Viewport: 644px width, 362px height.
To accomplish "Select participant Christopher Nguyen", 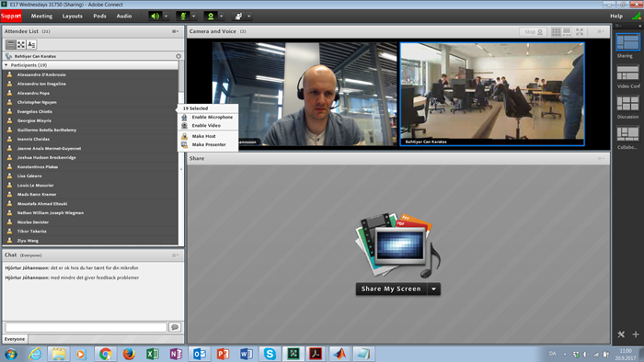I will [x=91, y=102].
